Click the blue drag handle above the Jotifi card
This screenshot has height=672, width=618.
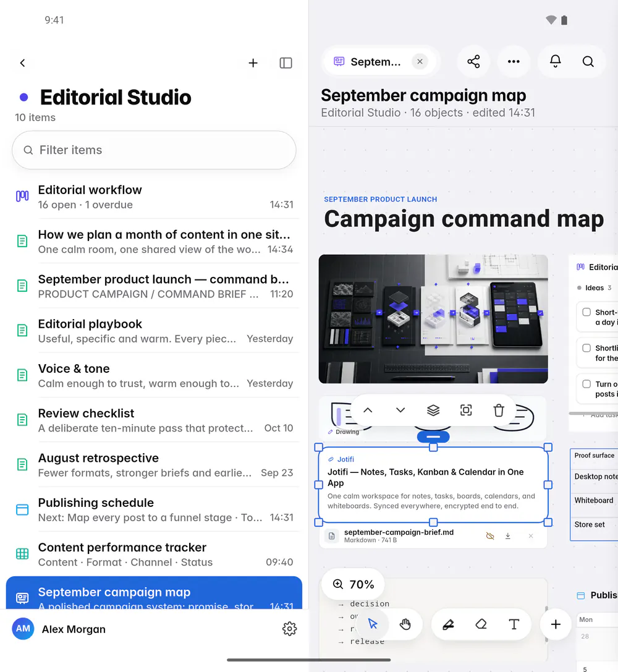click(x=433, y=436)
